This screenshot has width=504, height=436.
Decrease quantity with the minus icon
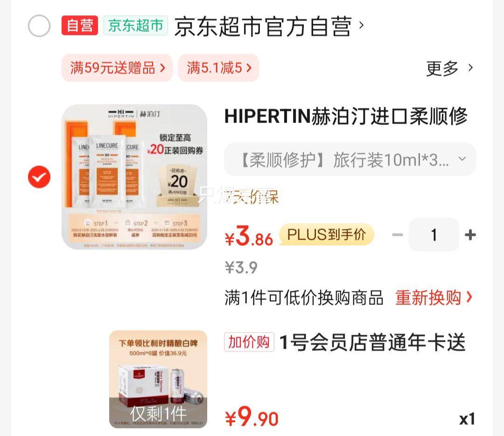tap(397, 235)
